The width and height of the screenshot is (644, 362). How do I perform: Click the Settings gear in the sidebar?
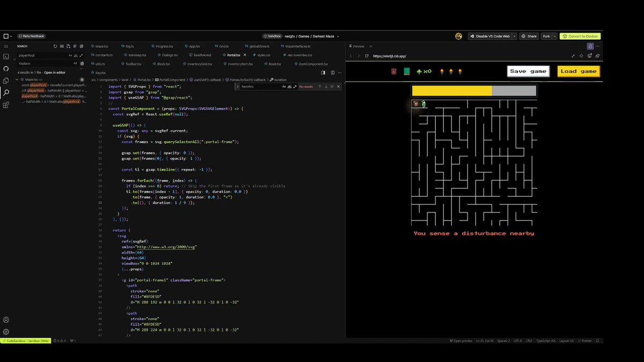click(x=6, y=332)
